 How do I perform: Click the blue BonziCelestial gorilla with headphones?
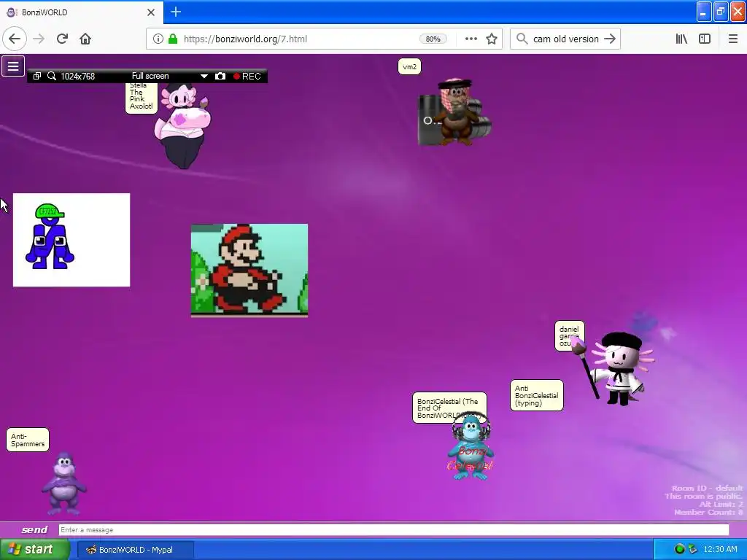(471, 447)
